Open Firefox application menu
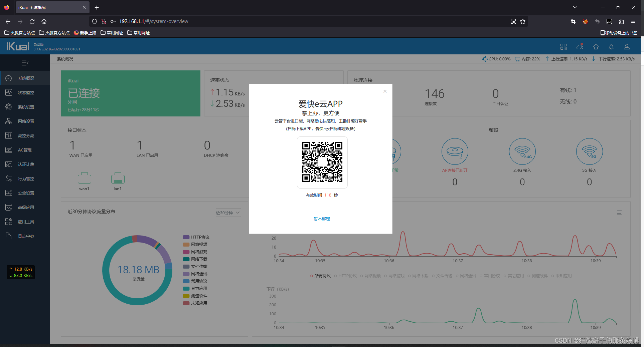 click(x=633, y=21)
